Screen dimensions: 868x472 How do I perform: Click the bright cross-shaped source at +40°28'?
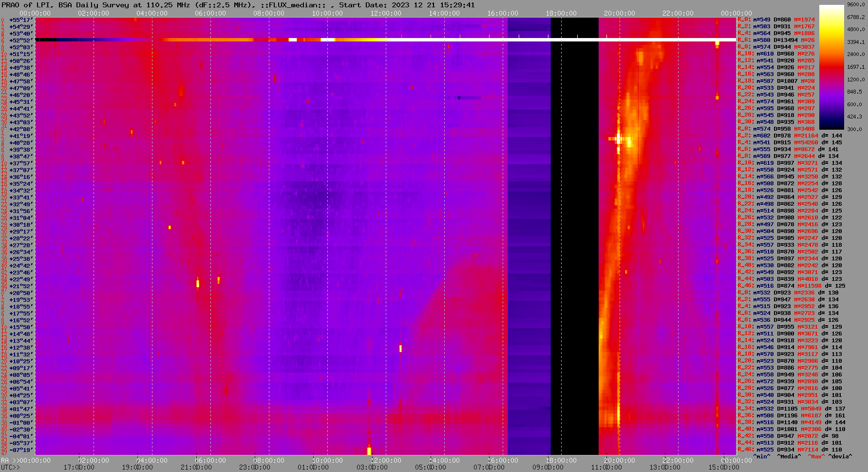click(x=619, y=139)
